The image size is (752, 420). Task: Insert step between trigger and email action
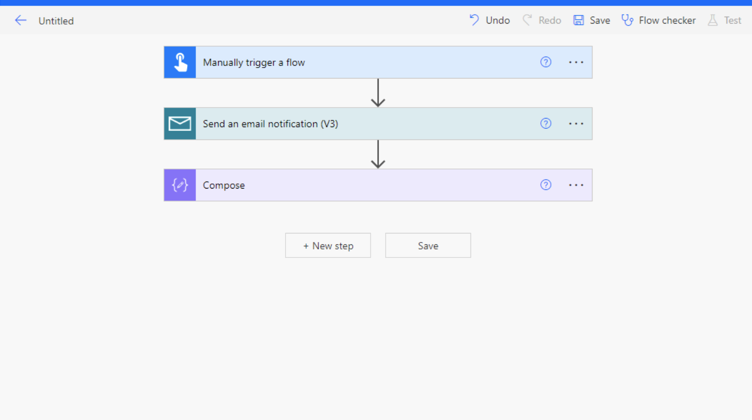click(378, 93)
